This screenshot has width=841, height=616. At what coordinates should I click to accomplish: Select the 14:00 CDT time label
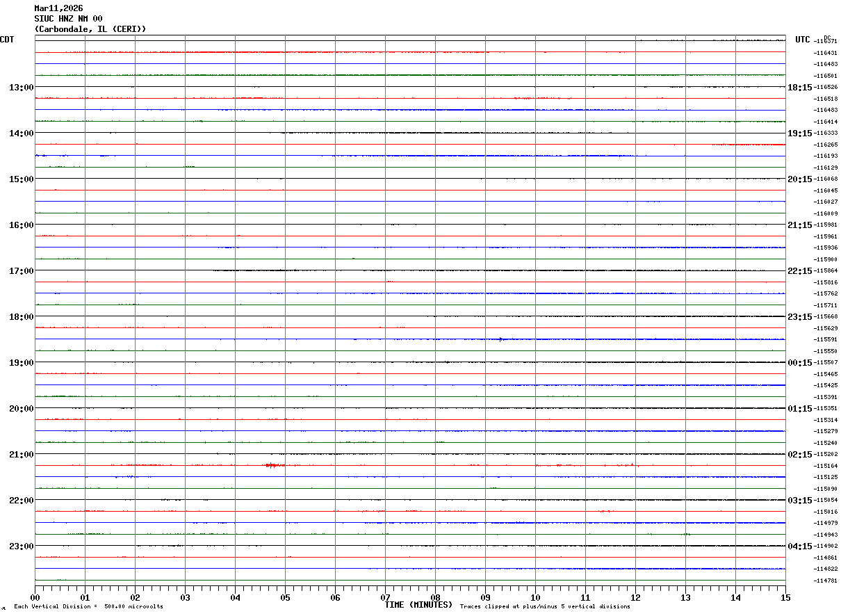(21, 133)
